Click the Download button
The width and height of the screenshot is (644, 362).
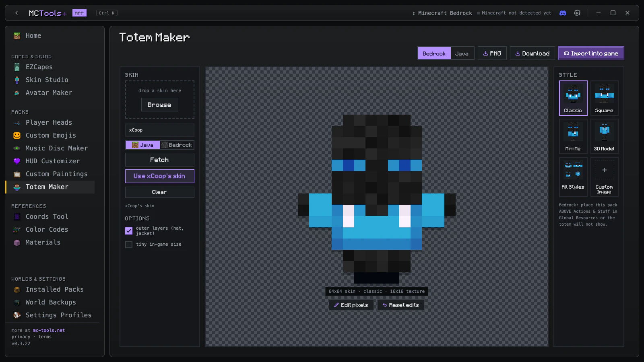[x=532, y=53]
